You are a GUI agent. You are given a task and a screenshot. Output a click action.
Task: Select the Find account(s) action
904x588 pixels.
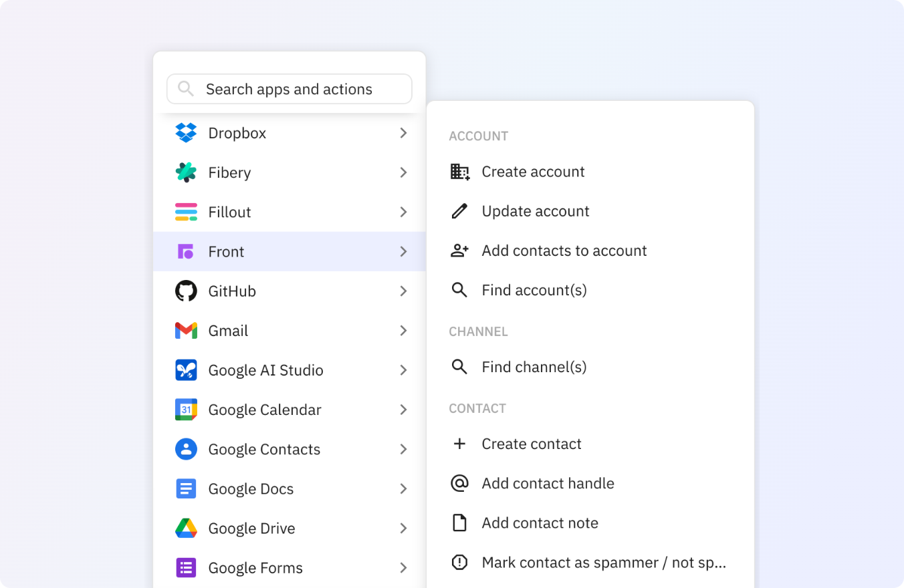coord(590,290)
